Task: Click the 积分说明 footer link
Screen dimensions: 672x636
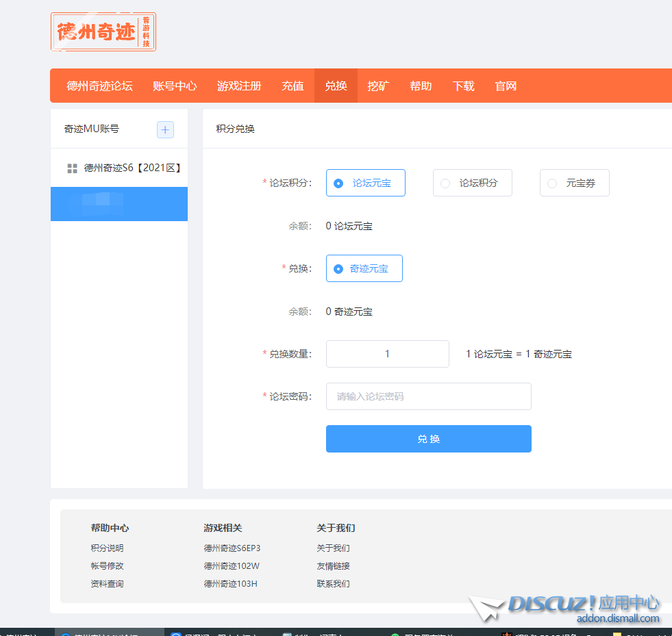Action: click(x=107, y=548)
